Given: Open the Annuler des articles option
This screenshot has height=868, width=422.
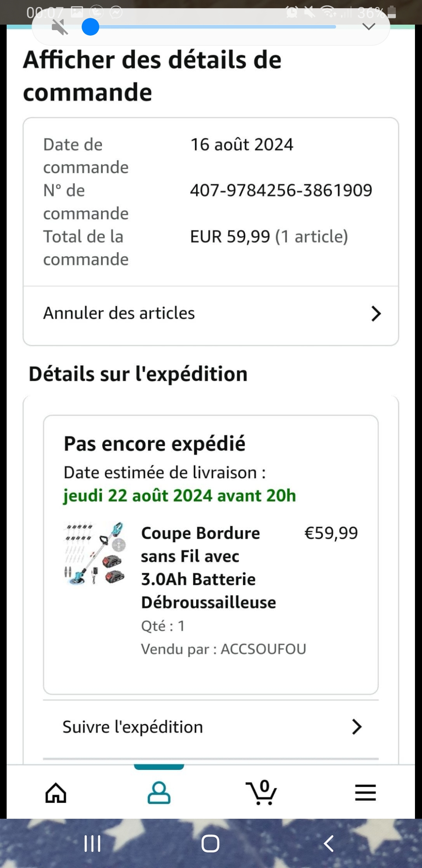Looking at the screenshot, I should (x=119, y=313).
